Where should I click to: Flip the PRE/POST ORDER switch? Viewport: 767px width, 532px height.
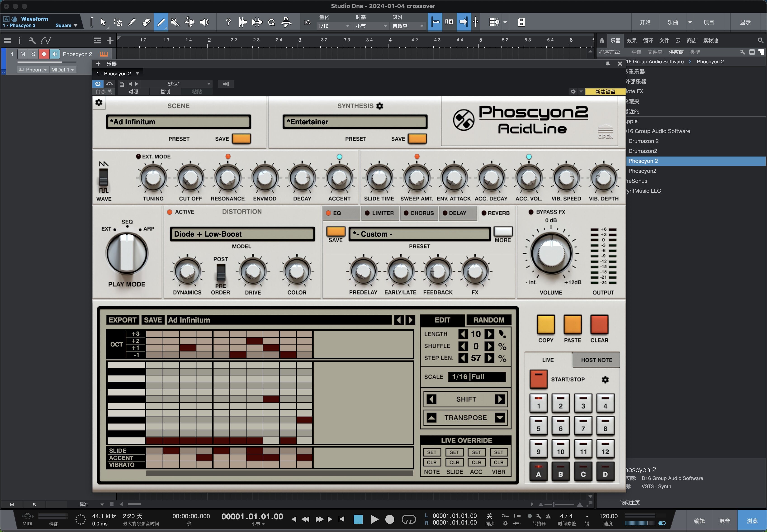[220, 272]
